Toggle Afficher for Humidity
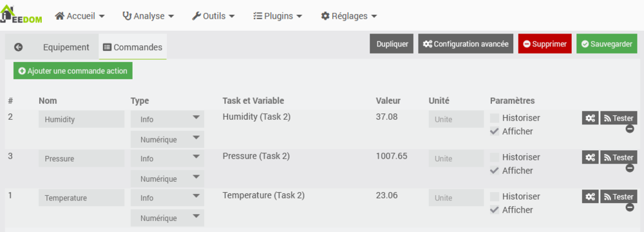This screenshot has height=232, width=644. 495,131
